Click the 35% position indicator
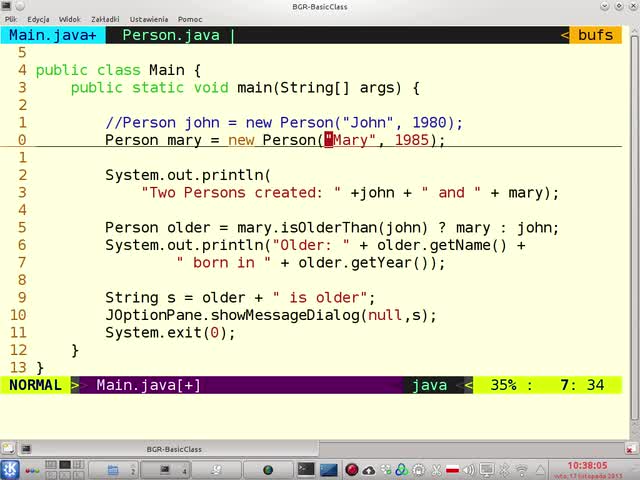 coord(503,385)
